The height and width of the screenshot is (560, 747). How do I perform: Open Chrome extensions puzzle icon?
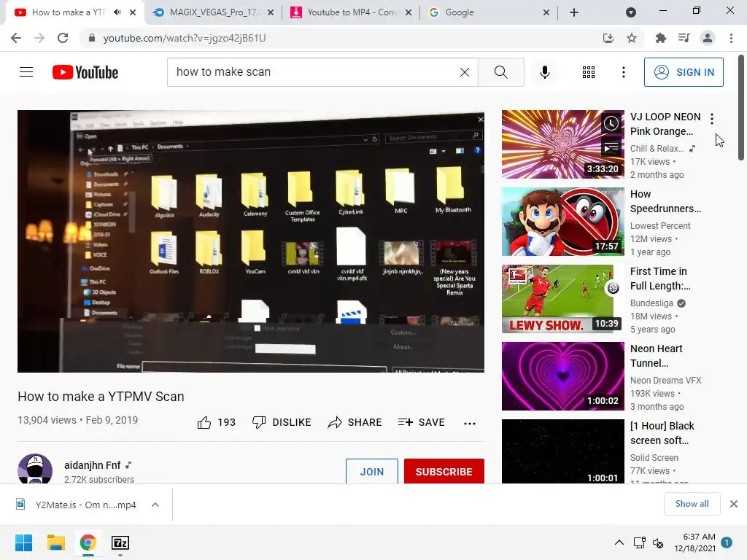pyautogui.click(x=660, y=38)
